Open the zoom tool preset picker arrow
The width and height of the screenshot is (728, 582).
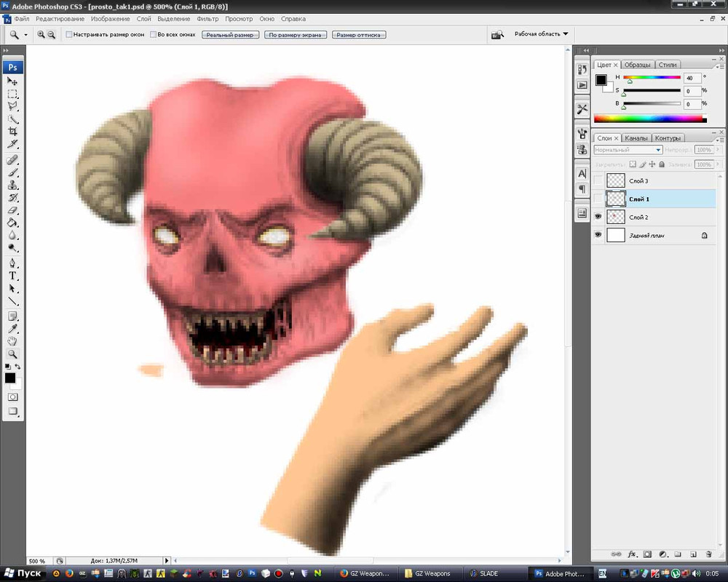pyautogui.click(x=25, y=35)
